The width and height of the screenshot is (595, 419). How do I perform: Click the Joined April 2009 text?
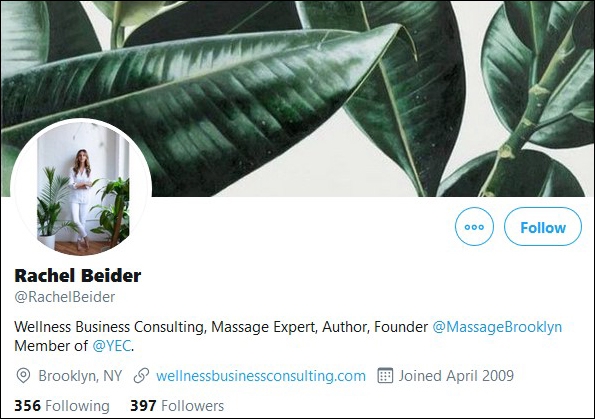pyautogui.click(x=456, y=376)
